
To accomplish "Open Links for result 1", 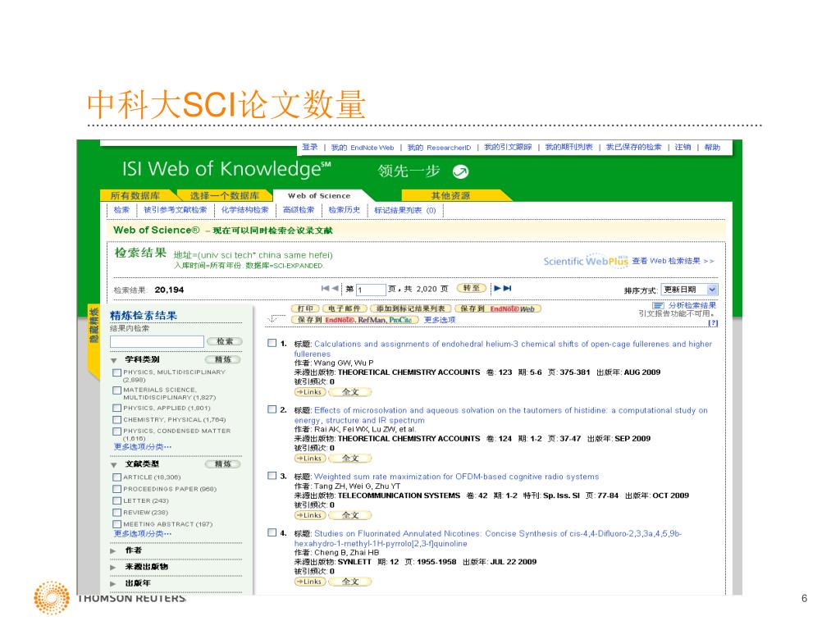I will click(x=310, y=392).
